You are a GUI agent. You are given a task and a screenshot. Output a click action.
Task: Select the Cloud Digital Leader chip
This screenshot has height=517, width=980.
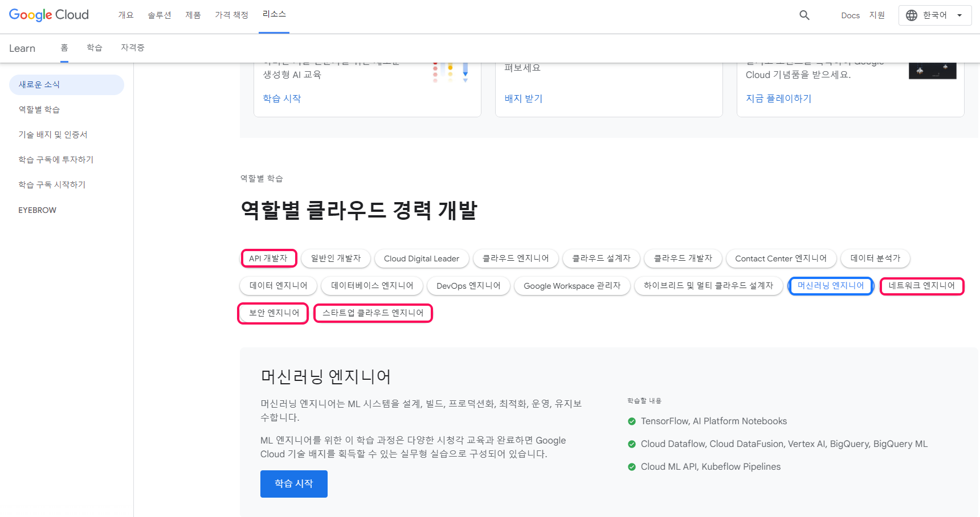tap(422, 258)
